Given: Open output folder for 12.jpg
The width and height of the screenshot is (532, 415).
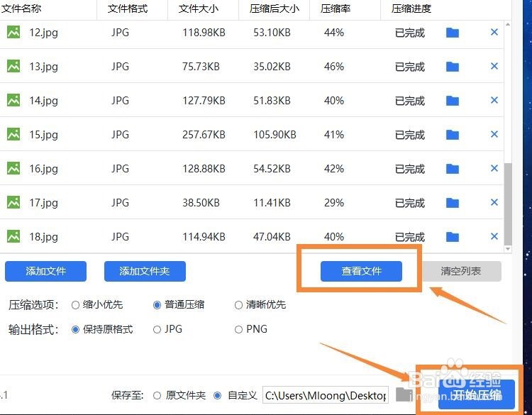Looking at the screenshot, I should point(453,33).
